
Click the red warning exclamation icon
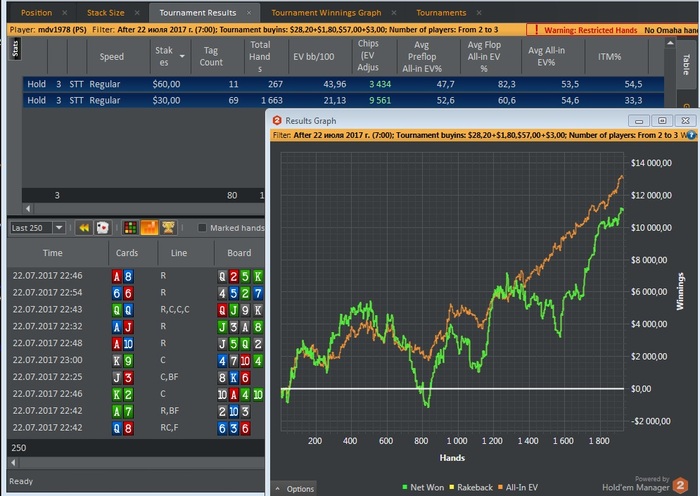click(536, 30)
